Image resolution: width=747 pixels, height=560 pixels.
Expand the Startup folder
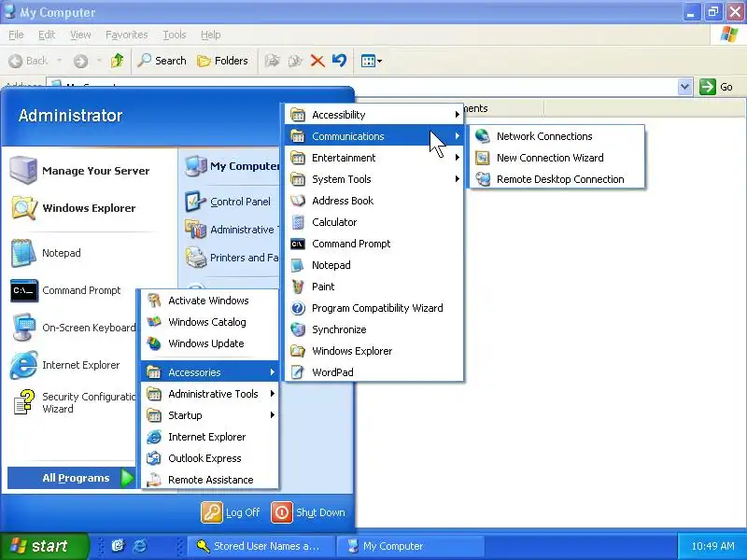[209, 415]
